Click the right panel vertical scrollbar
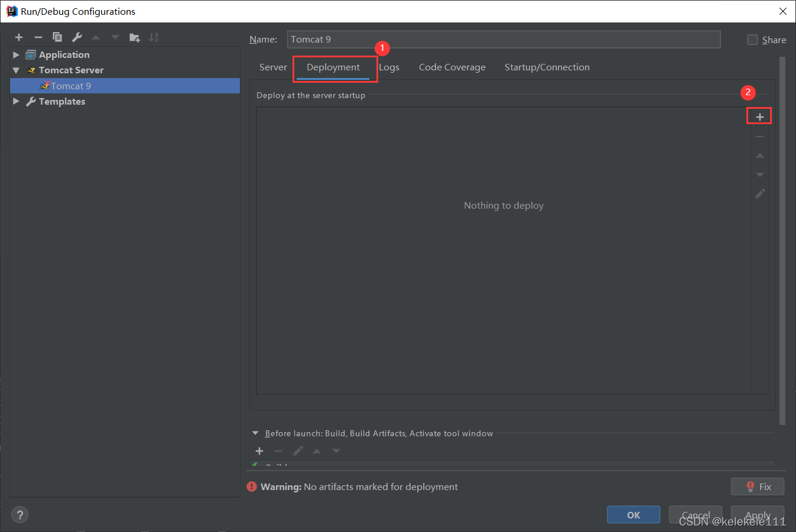The height and width of the screenshot is (532, 796). point(782,241)
